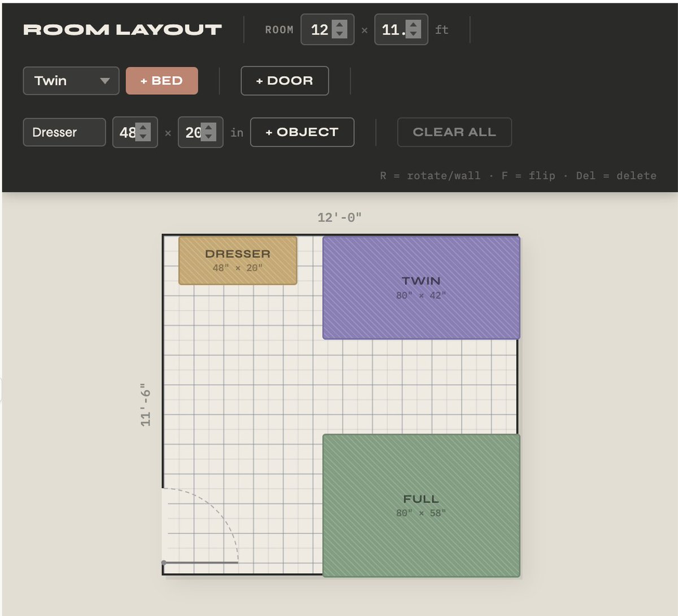Click the 12'-0" width dimension label
The width and height of the screenshot is (678, 616).
pyautogui.click(x=340, y=217)
